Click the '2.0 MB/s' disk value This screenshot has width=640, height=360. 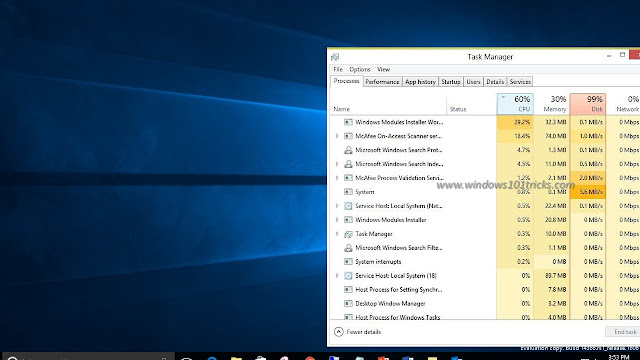tap(591, 178)
